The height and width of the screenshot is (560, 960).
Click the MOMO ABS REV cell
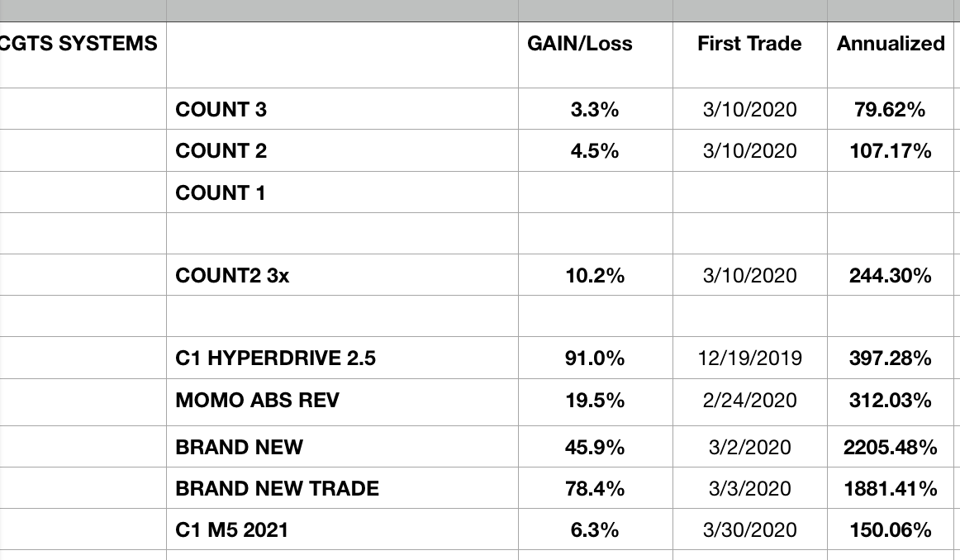pyautogui.click(x=258, y=401)
